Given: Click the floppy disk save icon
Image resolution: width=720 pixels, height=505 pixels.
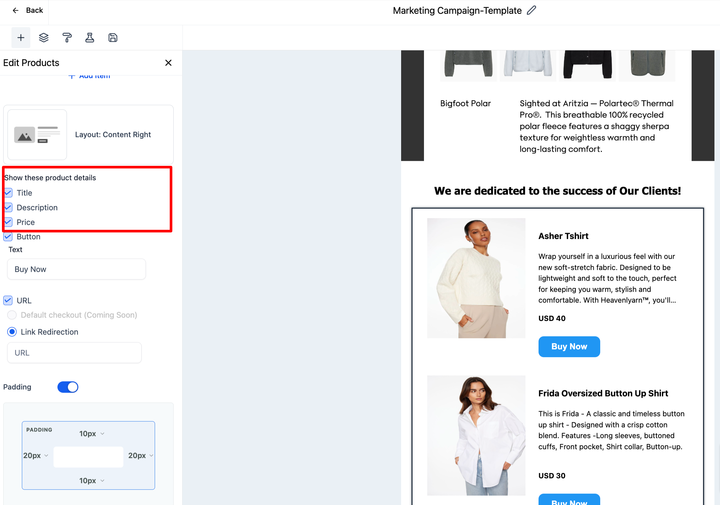Looking at the screenshot, I should click(x=113, y=38).
